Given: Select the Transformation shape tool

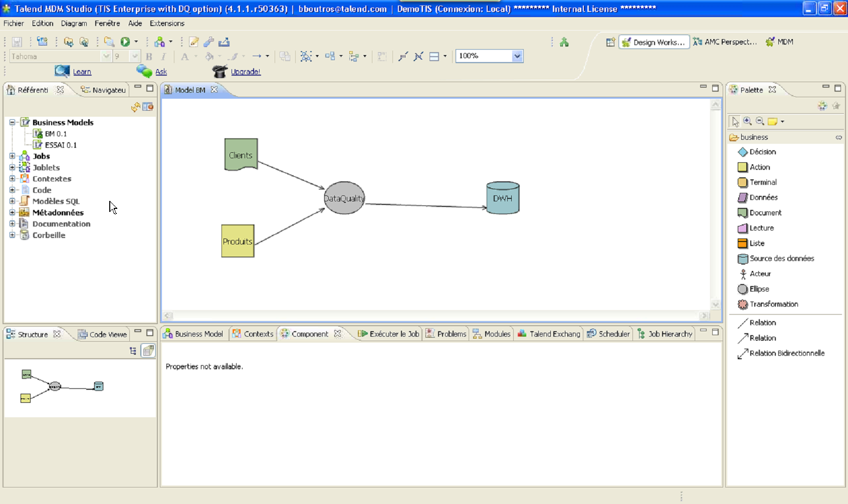Looking at the screenshot, I should click(768, 304).
